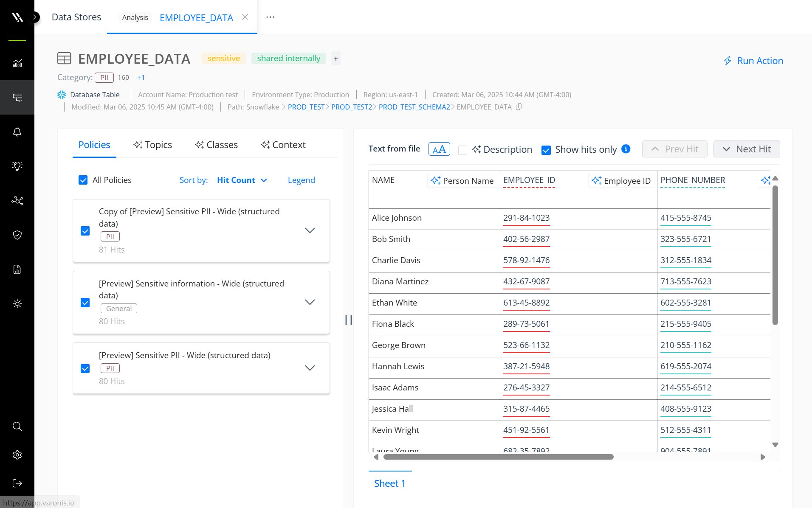Click the scroll down arrow of table

click(775, 445)
